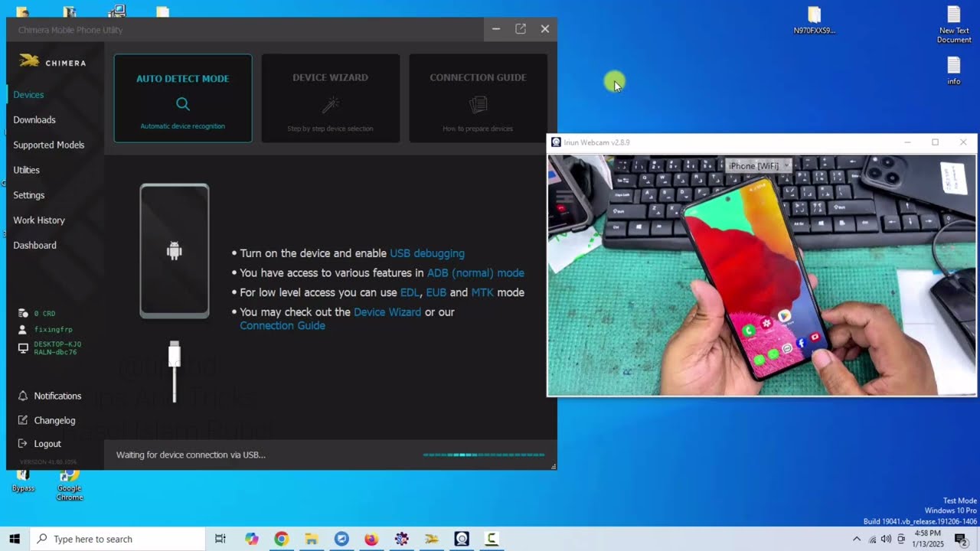Click the EUB link

click(x=436, y=292)
